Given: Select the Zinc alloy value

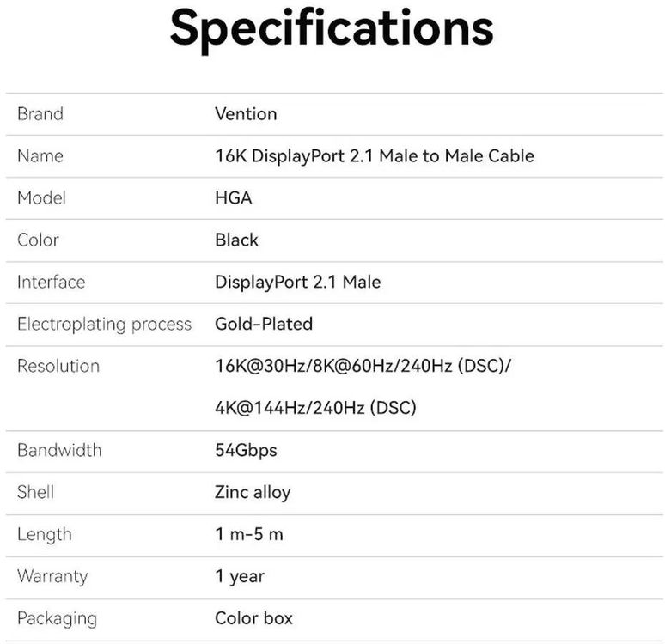Looking at the screenshot, I should click(253, 493).
